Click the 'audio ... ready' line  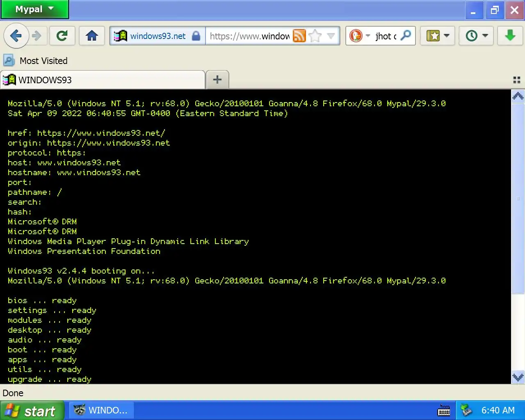(x=45, y=340)
